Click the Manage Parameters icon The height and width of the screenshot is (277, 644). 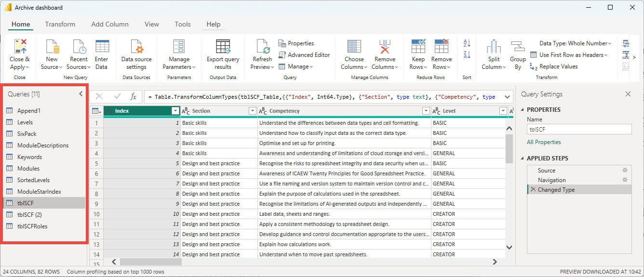pyautogui.click(x=179, y=47)
